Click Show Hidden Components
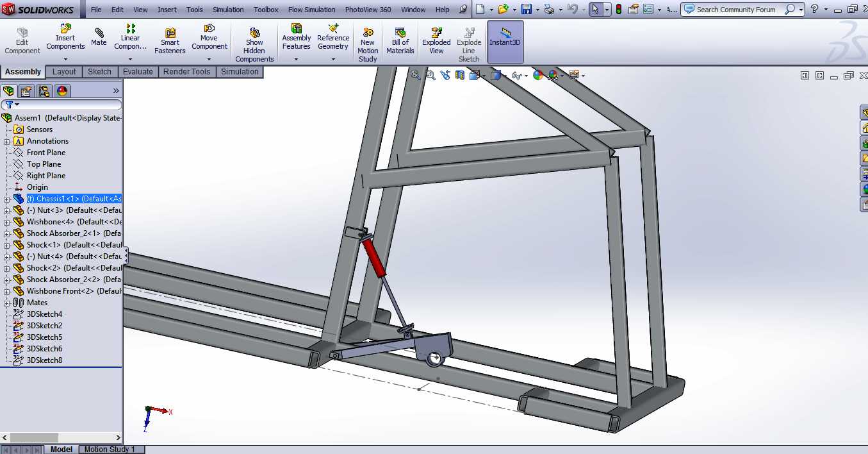This screenshot has width=868, height=454. (x=254, y=45)
